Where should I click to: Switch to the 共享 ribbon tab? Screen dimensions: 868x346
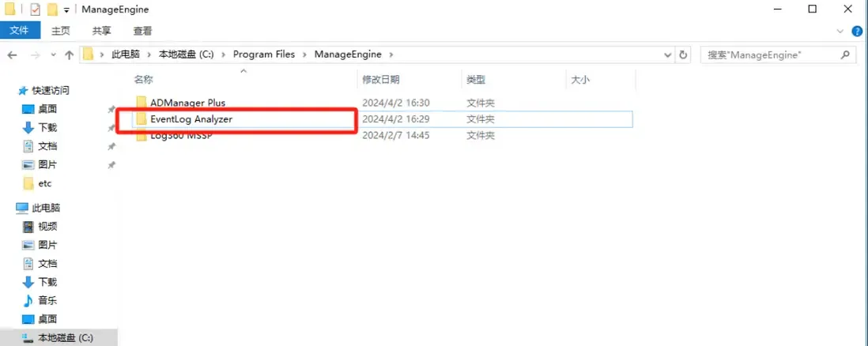point(101,31)
